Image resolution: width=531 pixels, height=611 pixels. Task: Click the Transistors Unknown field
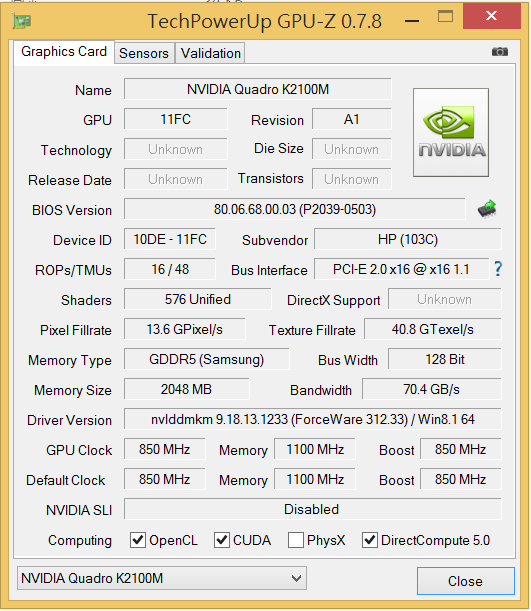351,179
